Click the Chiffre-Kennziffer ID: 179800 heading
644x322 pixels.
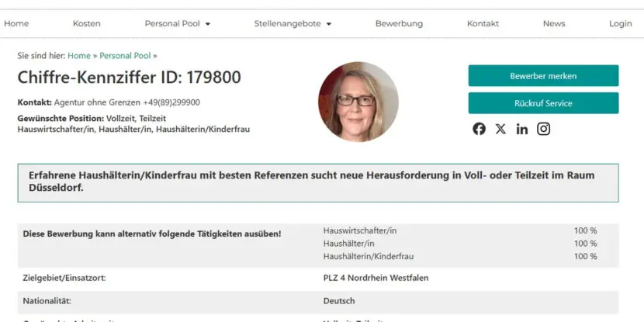point(129,78)
